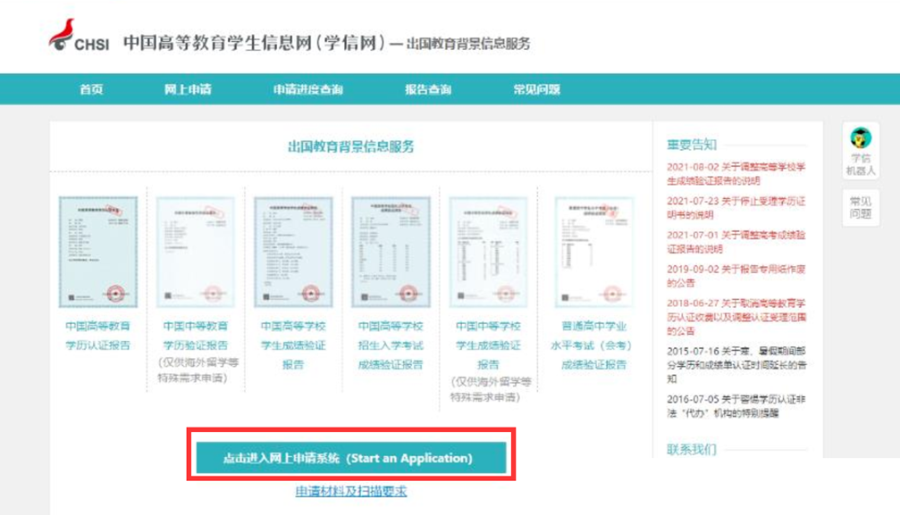Open 普通高中学业水平考试（会考）成绩验证报告 text link
The image size is (900, 515).
coord(594,345)
